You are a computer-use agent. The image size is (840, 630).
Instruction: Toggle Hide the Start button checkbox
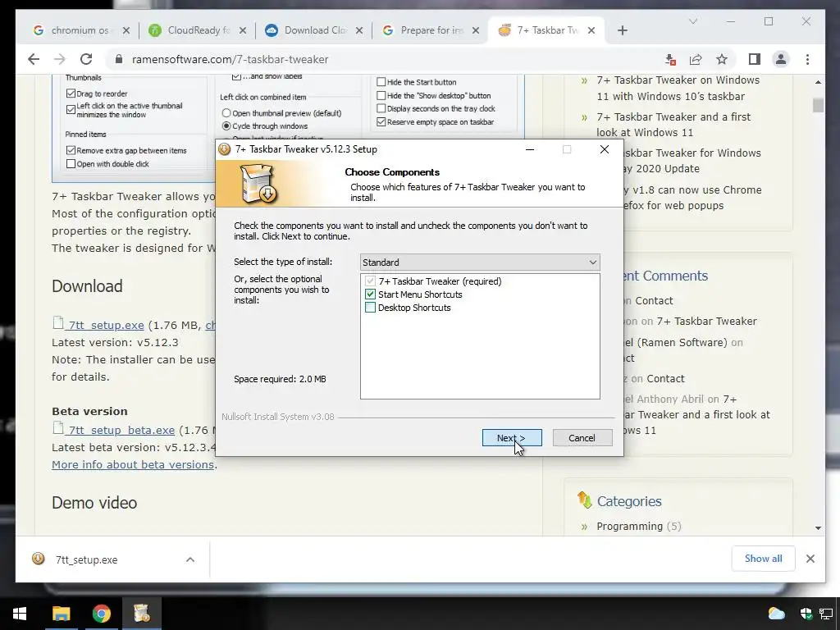pyautogui.click(x=381, y=82)
